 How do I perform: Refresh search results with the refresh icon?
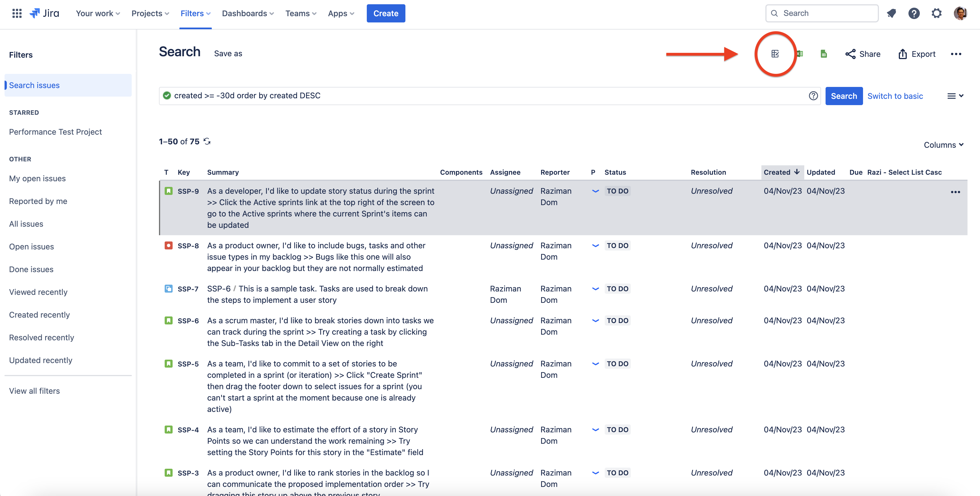207,141
